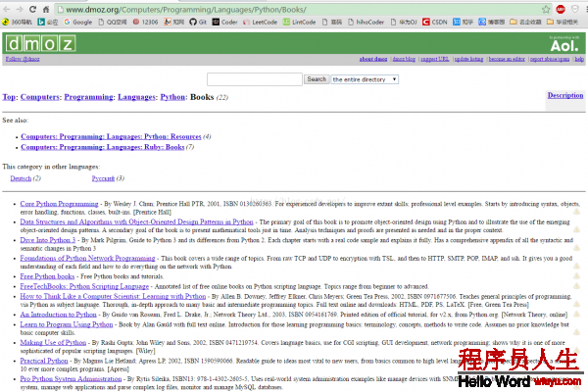Screen dimensions: 588x392
Task: Open the CSDN bookmark
Action: [435, 23]
